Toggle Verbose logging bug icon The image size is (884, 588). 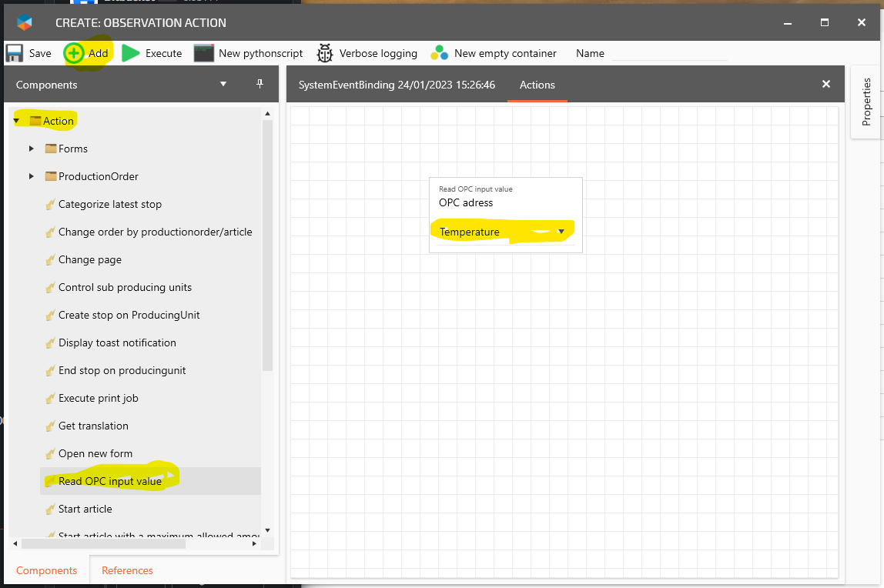tap(325, 53)
